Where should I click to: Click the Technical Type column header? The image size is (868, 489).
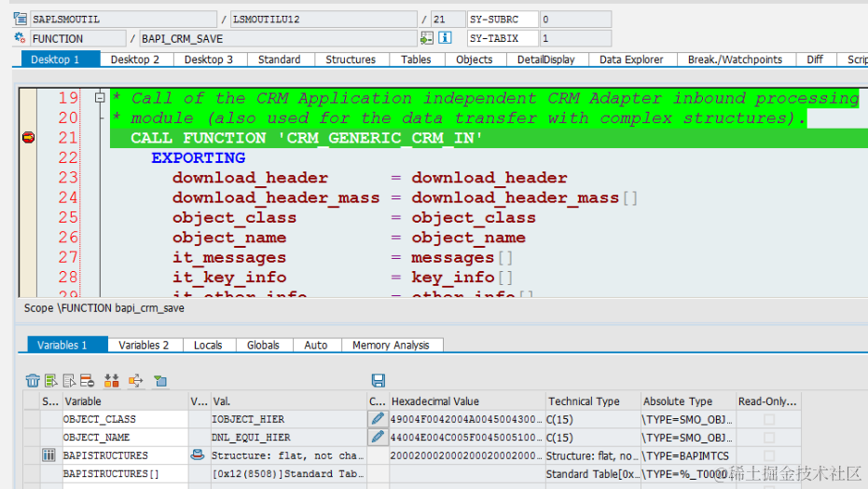point(593,401)
